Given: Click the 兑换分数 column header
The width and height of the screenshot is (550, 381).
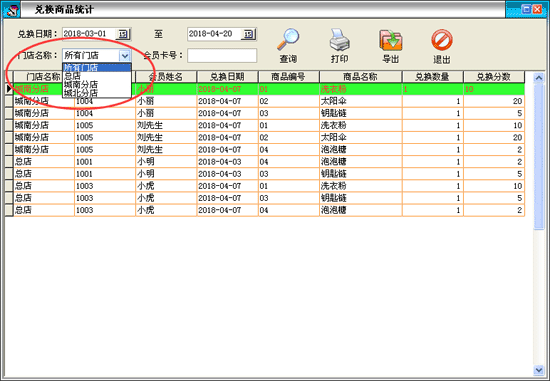Looking at the screenshot, I should tap(494, 77).
